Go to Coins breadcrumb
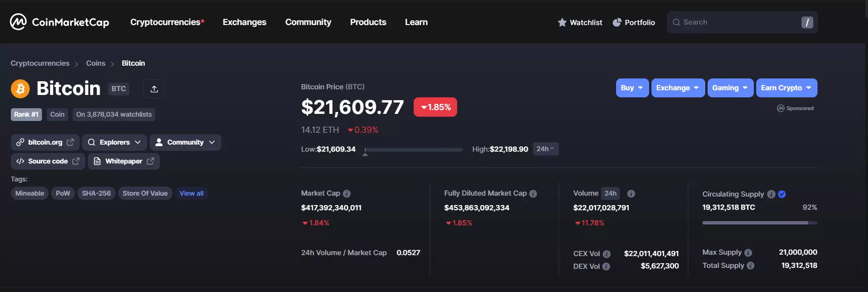This screenshot has height=292, width=868. (x=96, y=63)
